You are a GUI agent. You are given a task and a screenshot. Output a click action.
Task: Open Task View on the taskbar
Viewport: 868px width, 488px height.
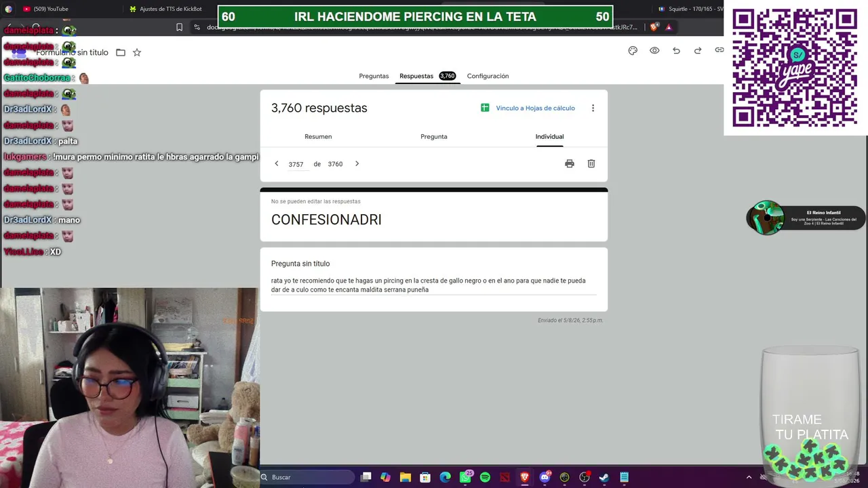[x=366, y=477]
